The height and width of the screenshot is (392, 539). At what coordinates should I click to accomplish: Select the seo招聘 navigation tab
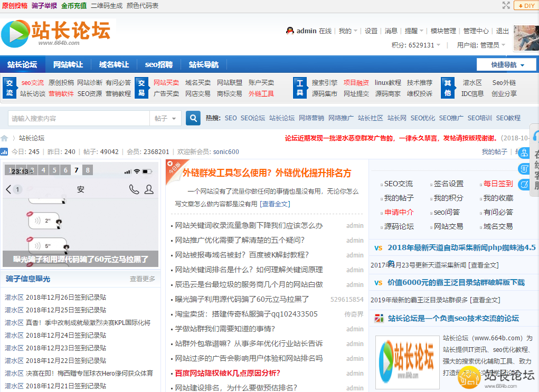[159, 65]
